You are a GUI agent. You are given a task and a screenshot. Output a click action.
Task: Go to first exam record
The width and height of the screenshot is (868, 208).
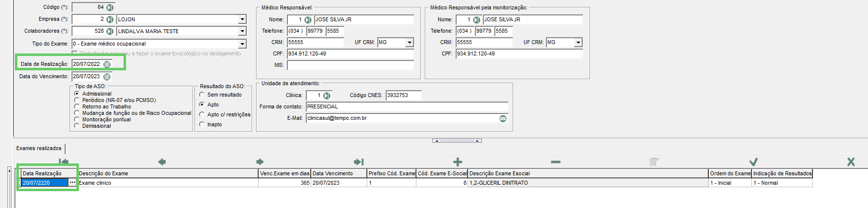(x=64, y=162)
